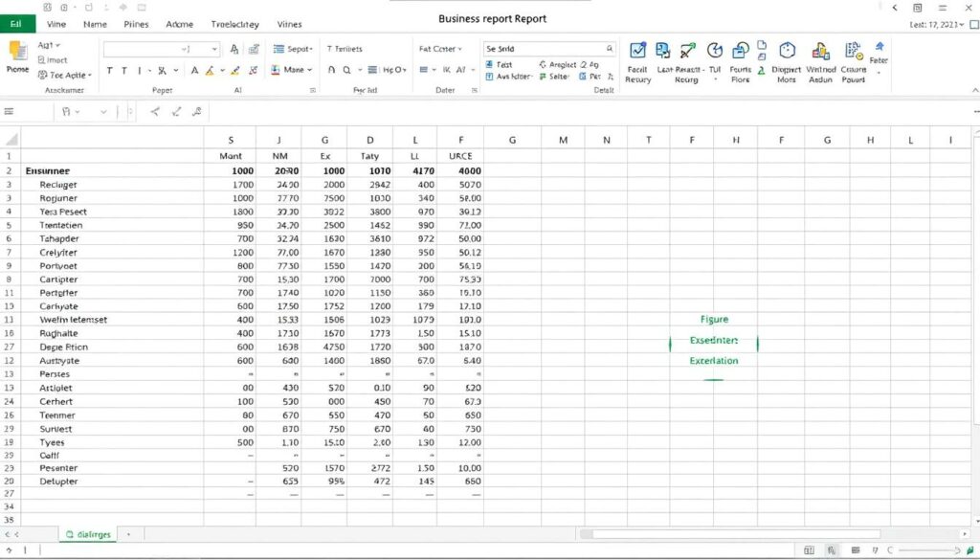Click the yellow highlight color button
Screen dimensions: 980x560
pyautogui.click(x=210, y=71)
